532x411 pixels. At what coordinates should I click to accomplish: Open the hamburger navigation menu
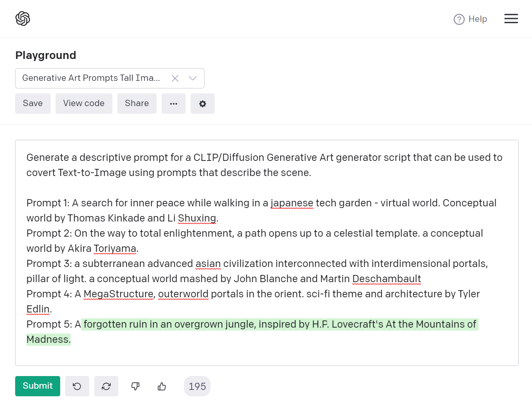511,19
